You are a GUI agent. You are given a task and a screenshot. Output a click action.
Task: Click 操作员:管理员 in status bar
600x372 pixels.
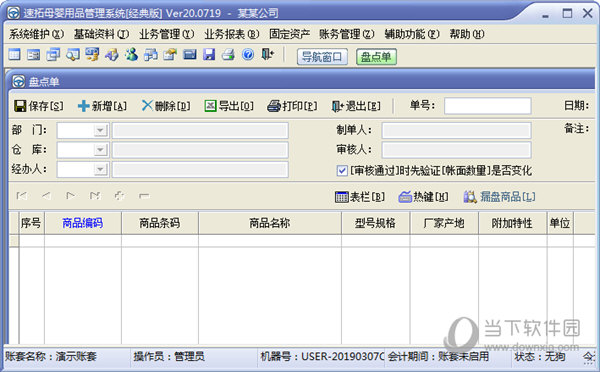click(169, 357)
